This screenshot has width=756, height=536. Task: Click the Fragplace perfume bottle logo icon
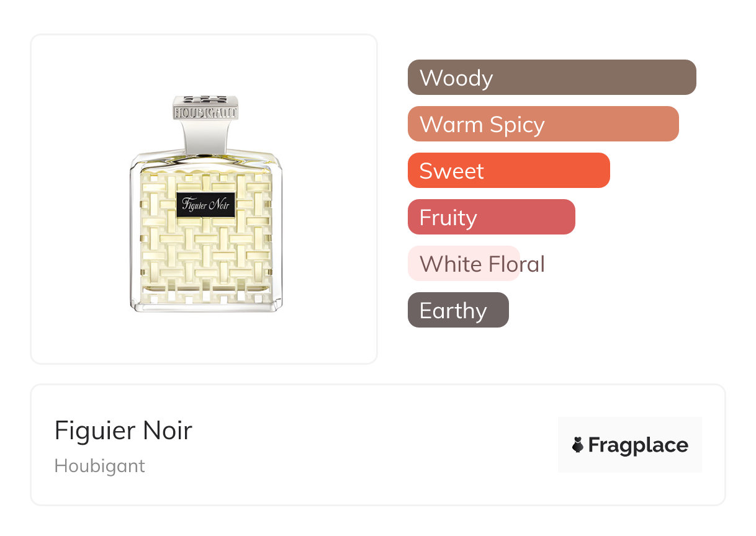pos(578,445)
